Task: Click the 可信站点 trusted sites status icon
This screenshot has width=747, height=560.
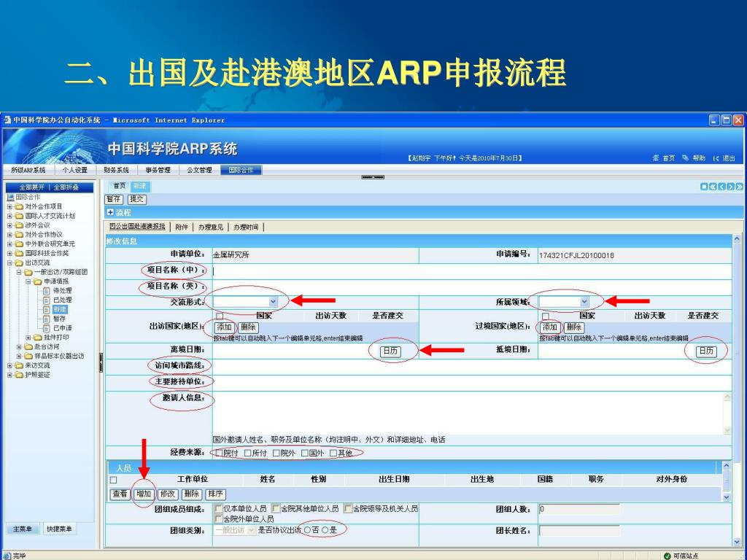Action: [667, 556]
